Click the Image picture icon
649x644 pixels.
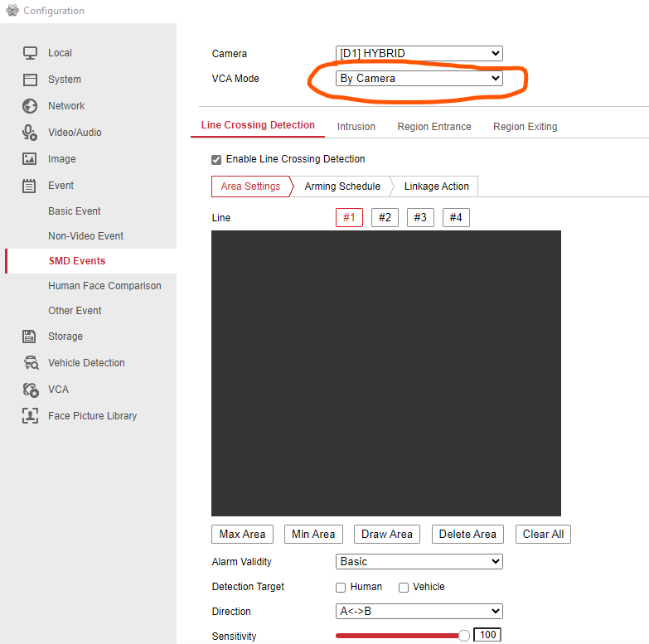tap(30, 159)
